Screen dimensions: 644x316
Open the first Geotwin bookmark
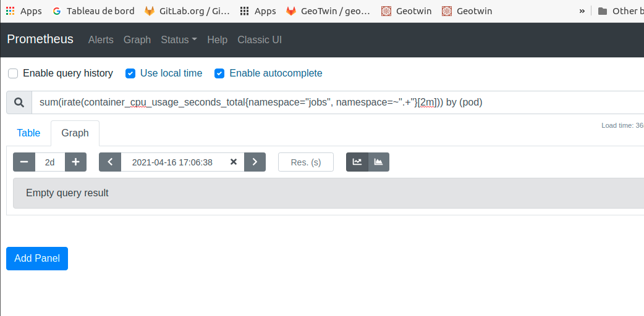(x=406, y=11)
